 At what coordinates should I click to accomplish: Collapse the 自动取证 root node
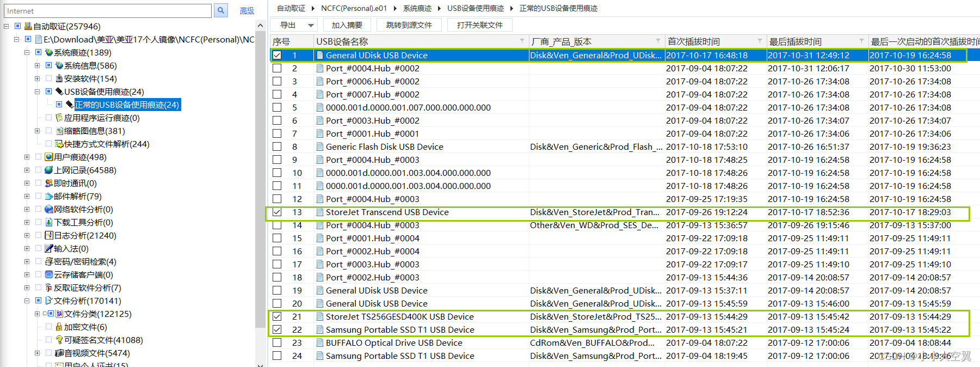pyautogui.click(x=6, y=26)
